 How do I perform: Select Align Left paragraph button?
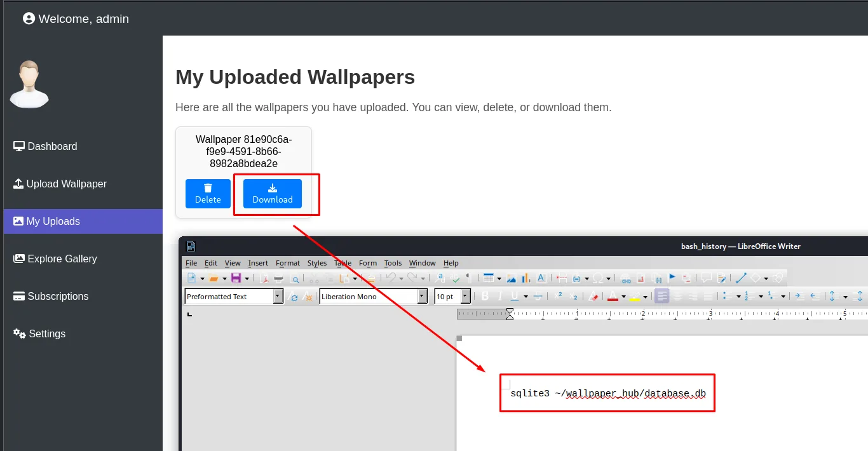coord(662,297)
